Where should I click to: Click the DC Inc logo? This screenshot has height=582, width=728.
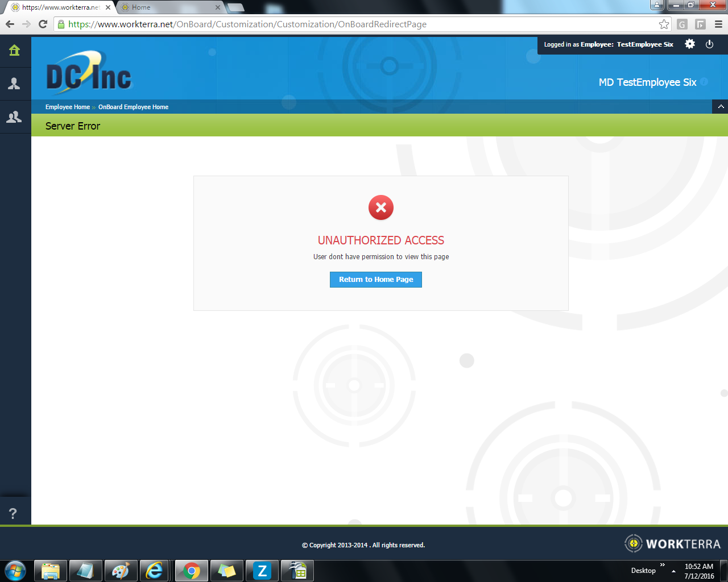(89, 72)
